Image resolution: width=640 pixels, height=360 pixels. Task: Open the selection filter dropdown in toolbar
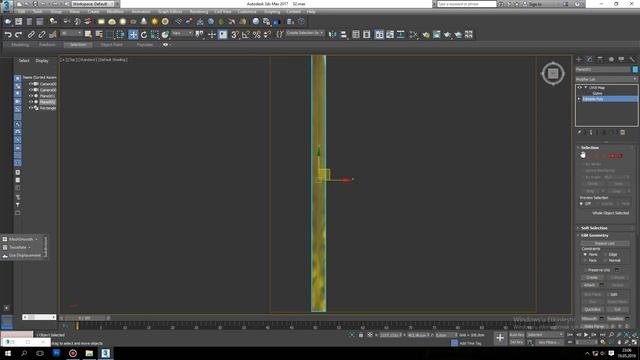tap(71, 33)
